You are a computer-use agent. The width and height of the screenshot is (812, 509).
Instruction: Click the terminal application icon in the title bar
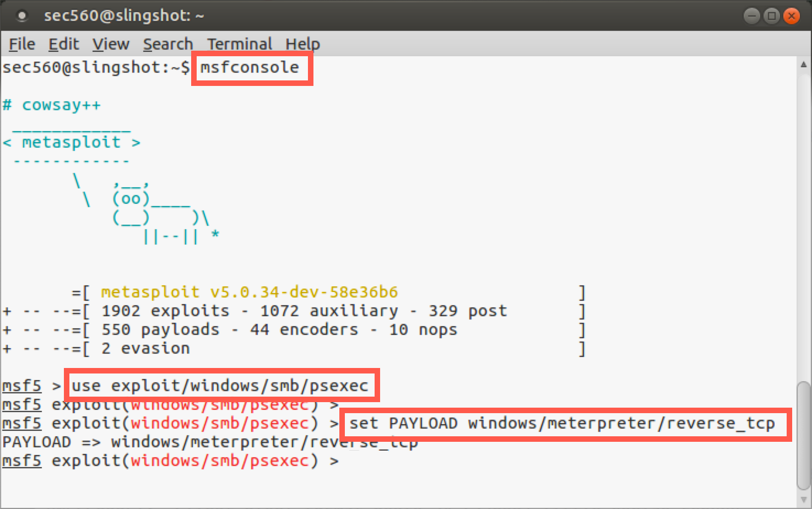click(x=21, y=15)
